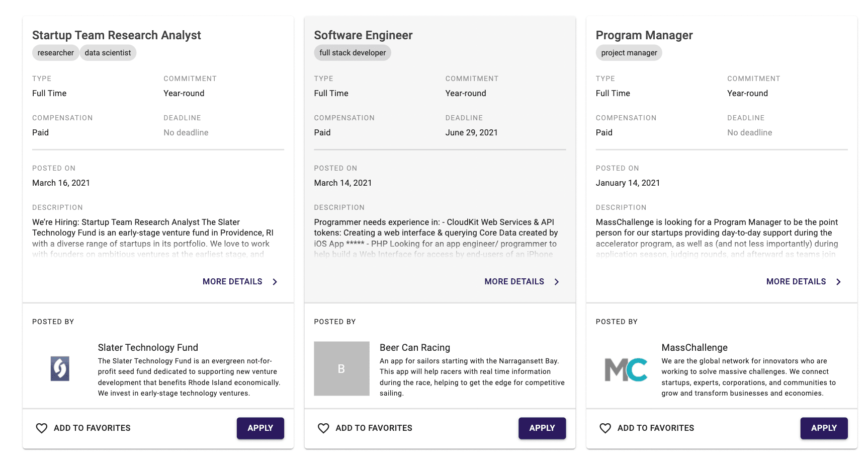The height and width of the screenshot is (458, 868).
Task: Open the Slater Technology Fund company name
Action: [148, 348]
